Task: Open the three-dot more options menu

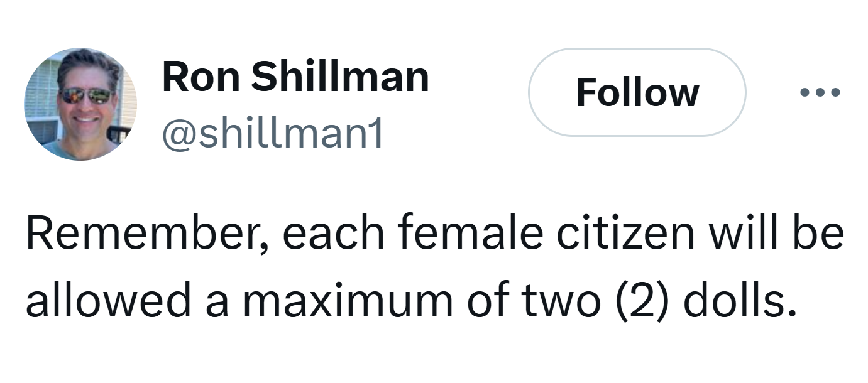Action: click(820, 93)
